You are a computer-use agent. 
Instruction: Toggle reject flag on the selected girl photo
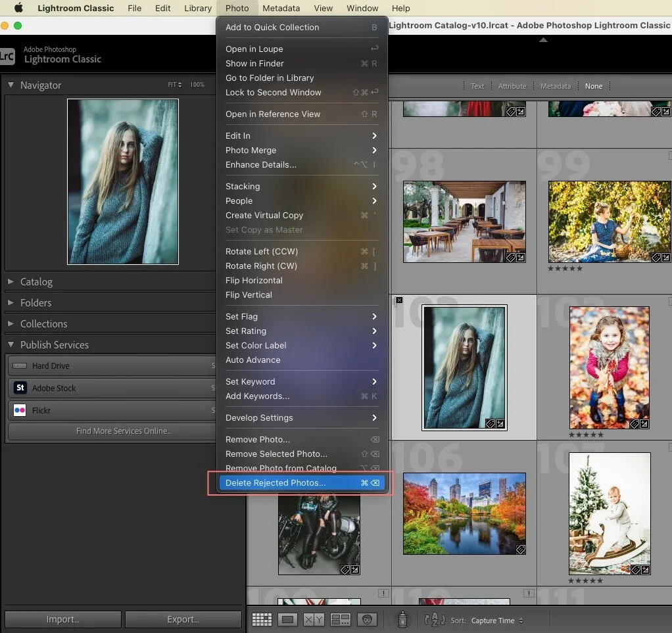[x=399, y=300]
